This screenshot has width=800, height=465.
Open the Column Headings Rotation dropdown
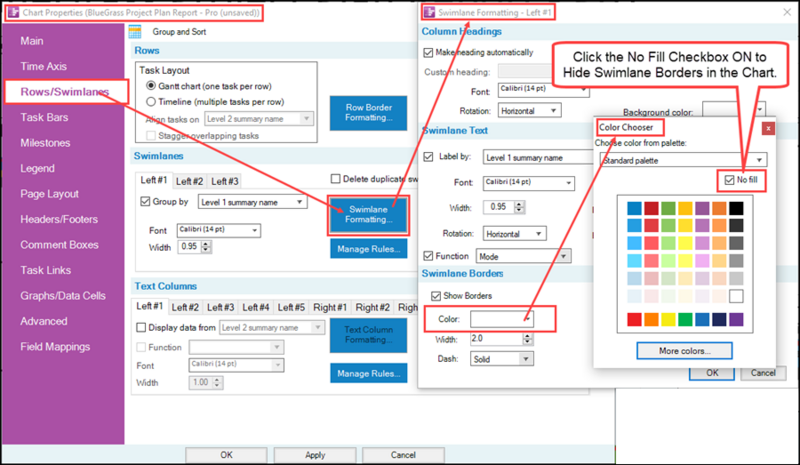[x=530, y=111]
